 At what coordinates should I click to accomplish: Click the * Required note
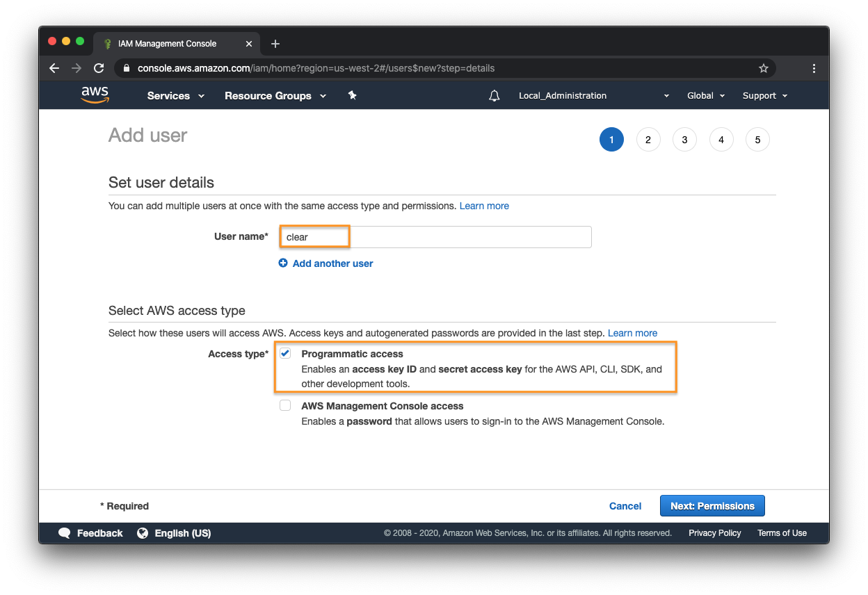click(124, 506)
